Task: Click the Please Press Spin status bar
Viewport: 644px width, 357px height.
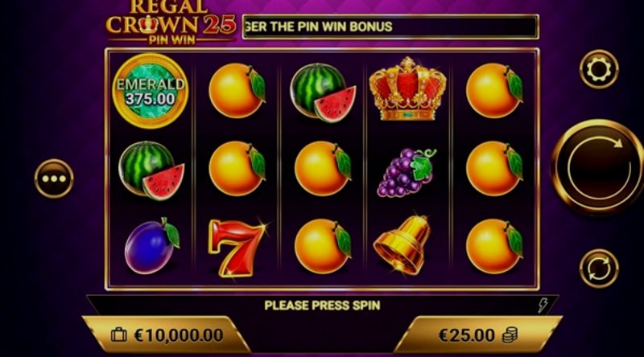Action: pyautogui.click(x=323, y=306)
